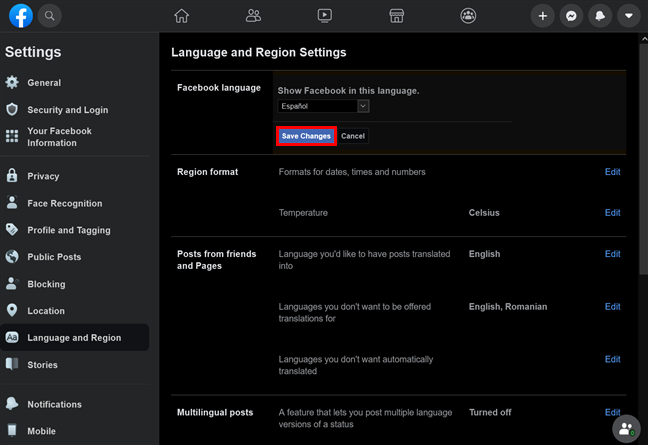Screen dimensions: 648x445
Task: Click the 'Facebook language' label
Action: [x=219, y=88]
